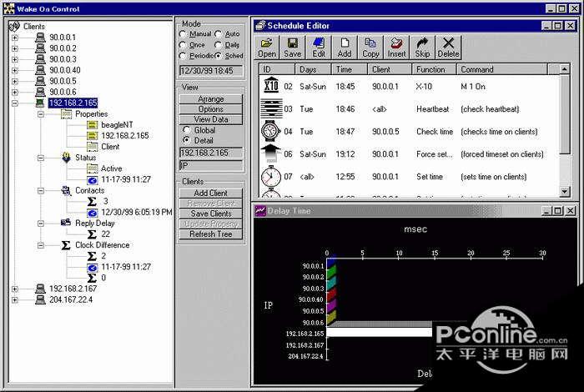
Task: Click the white 192.168.2.165 delay bar
Action: [379, 332]
